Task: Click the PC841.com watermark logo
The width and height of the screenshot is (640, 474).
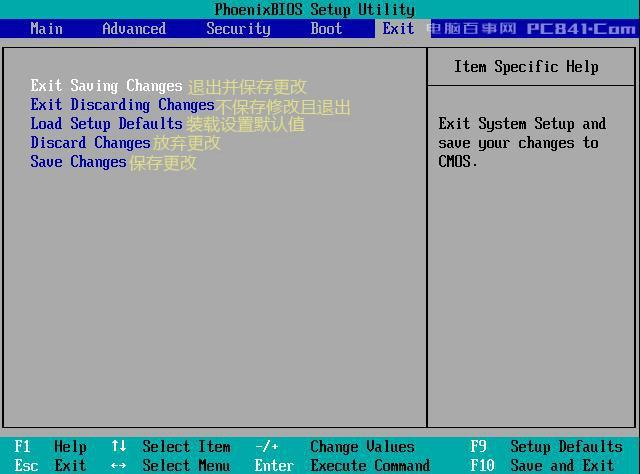Action: click(x=581, y=29)
